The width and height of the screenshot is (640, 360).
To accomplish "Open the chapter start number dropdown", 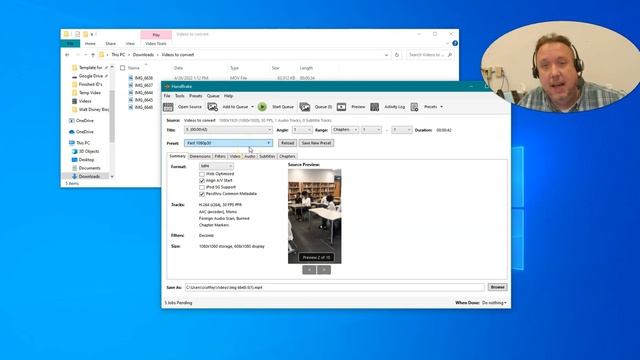I will coord(371,130).
